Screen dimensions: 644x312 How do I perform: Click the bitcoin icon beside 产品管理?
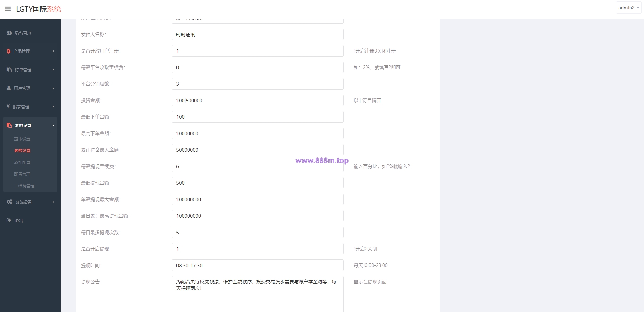click(x=9, y=51)
